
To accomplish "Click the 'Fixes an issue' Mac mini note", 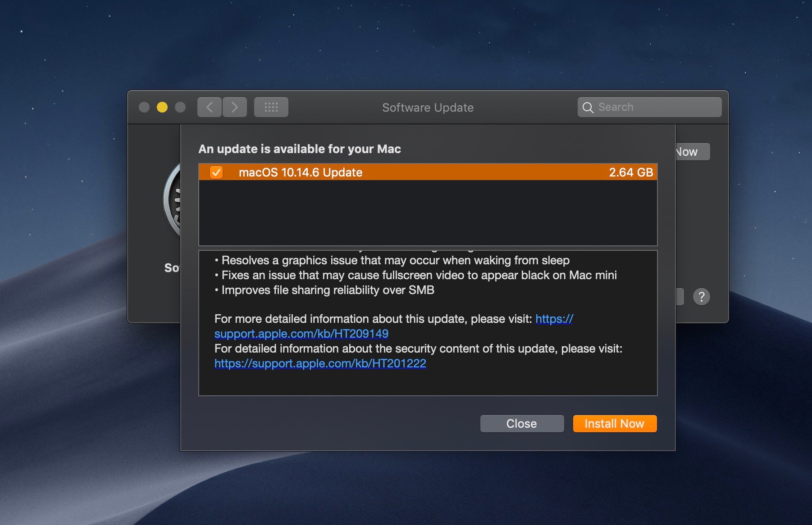I will click(x=415, y=275).
